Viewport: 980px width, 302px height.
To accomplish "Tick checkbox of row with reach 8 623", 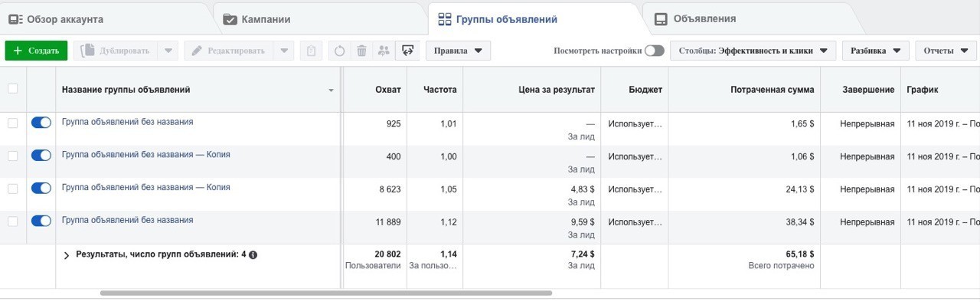I will pos(12,189).
